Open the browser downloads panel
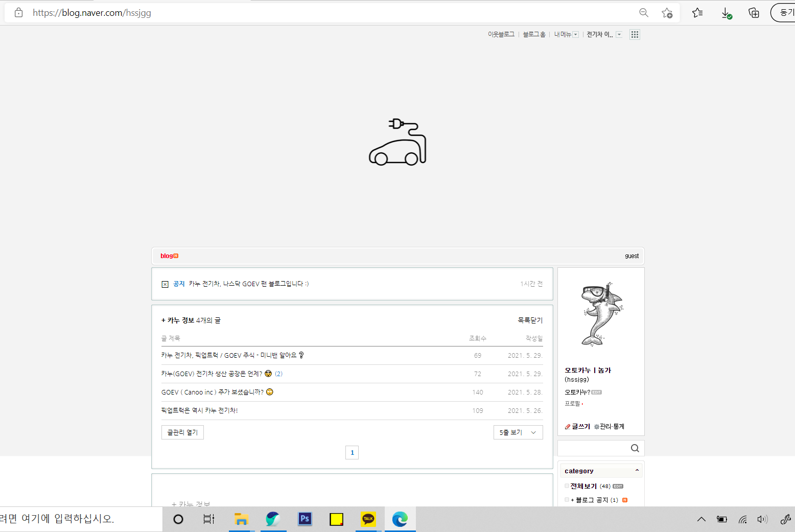The width and height of the screenshot is (795, 532). [726, 13]
